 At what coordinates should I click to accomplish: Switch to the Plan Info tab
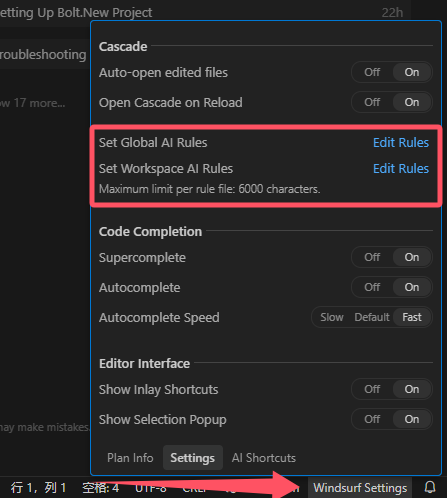click(130, 458)
